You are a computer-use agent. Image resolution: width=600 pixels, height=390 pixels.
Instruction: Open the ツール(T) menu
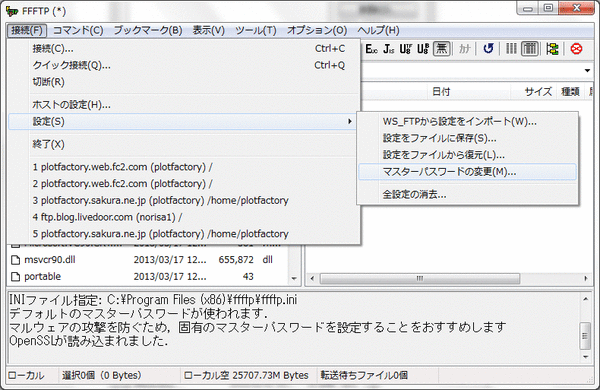coord(256,30)
